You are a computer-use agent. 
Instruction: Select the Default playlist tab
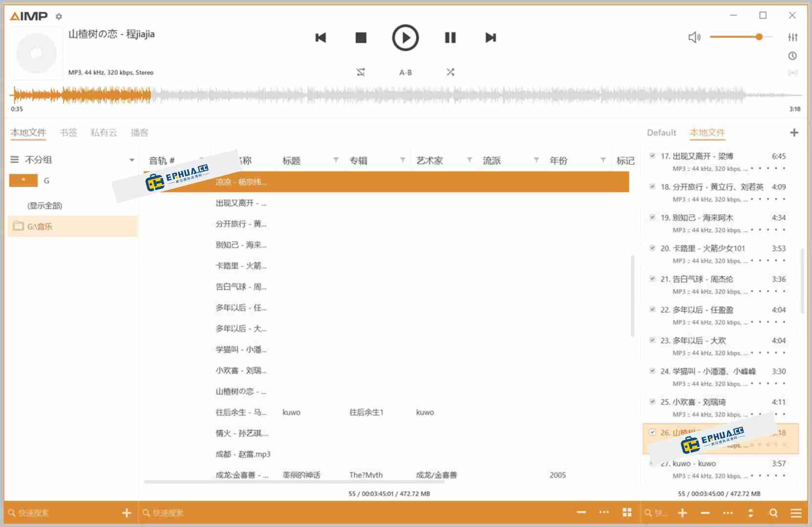coord(661,132)
